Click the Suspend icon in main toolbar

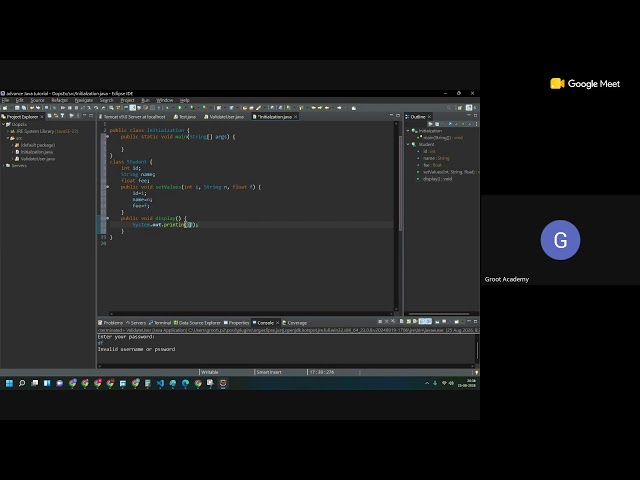tap(69, 108)
